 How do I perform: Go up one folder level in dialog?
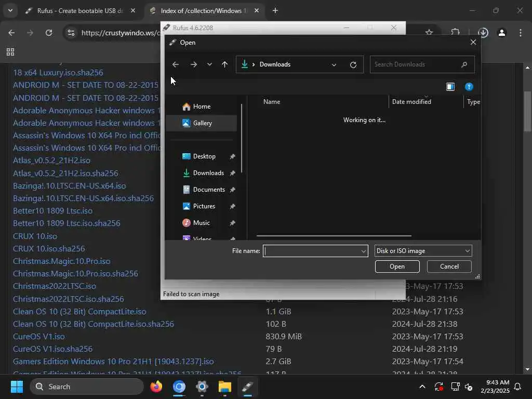click(x=224, y=64)
